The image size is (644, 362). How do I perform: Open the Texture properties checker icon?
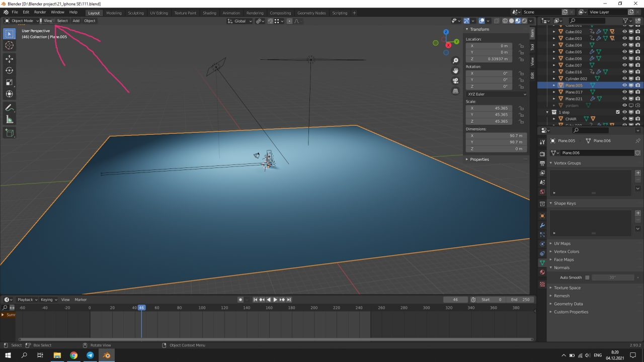pos(542,284)
